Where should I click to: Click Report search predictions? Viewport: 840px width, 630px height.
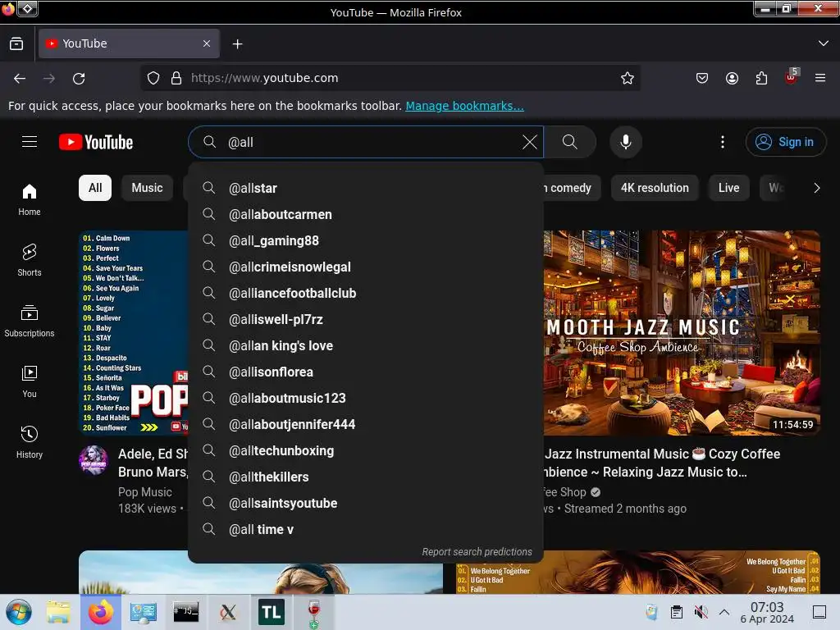tap(477, 552)
